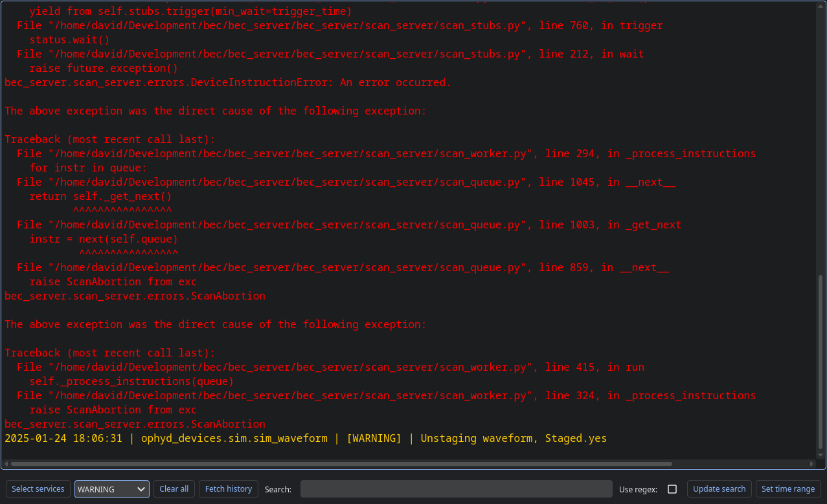Click the vertical scrollbar's up arrow

821,6
